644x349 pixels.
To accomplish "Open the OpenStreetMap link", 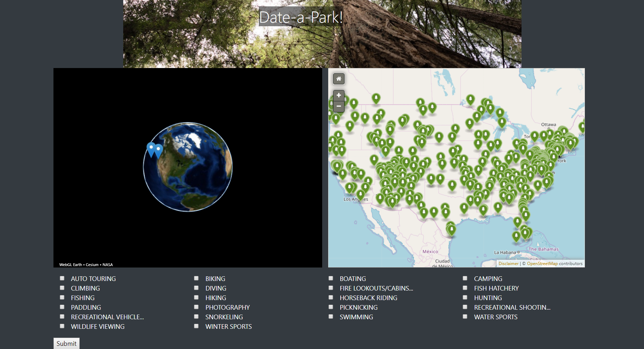I will tap(542, 264).
